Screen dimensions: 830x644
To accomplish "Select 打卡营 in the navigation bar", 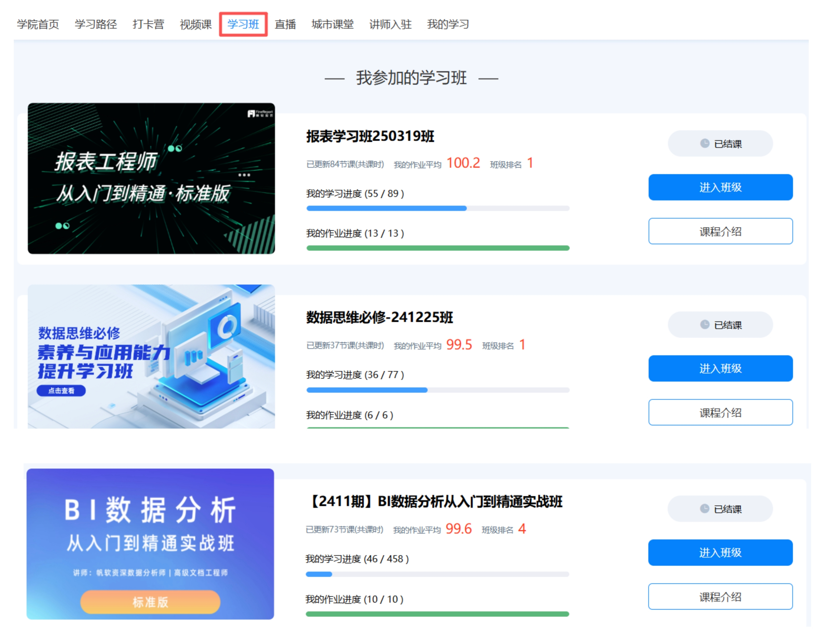I will coord(148,24).
